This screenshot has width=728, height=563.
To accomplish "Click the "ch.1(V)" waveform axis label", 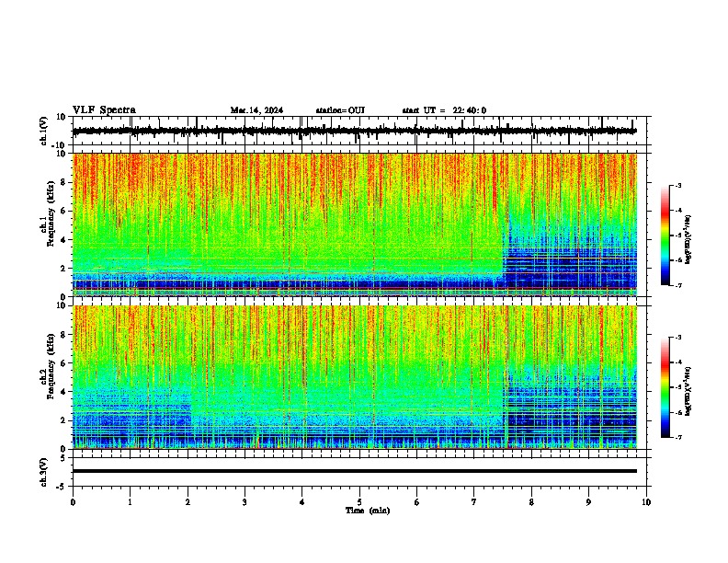I will point(44,131).
